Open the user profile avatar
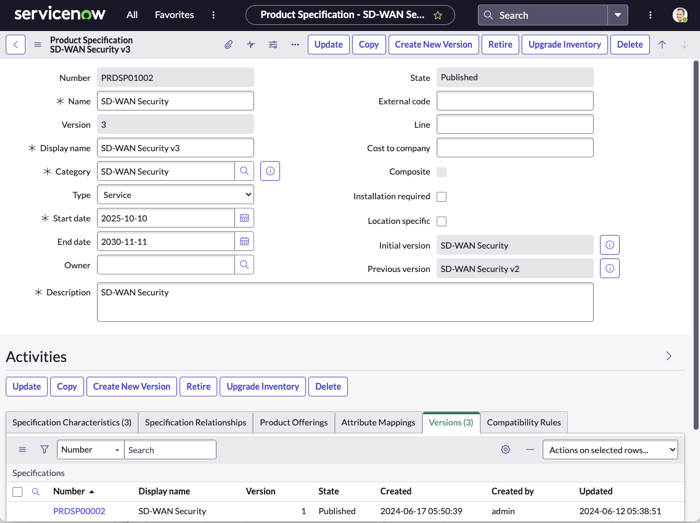Viewport: 700px width, 523px height. point(680,15)
